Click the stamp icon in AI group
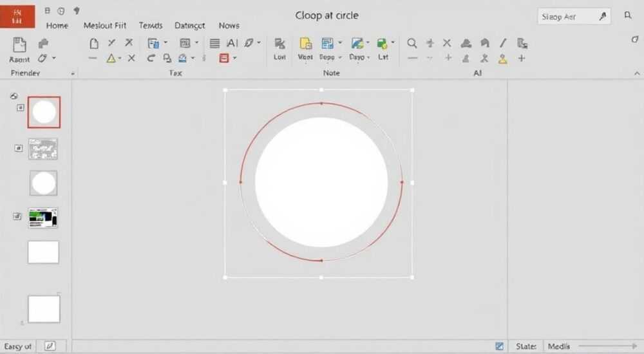This screenshot has height=354, width=644. tap(466, 43)
